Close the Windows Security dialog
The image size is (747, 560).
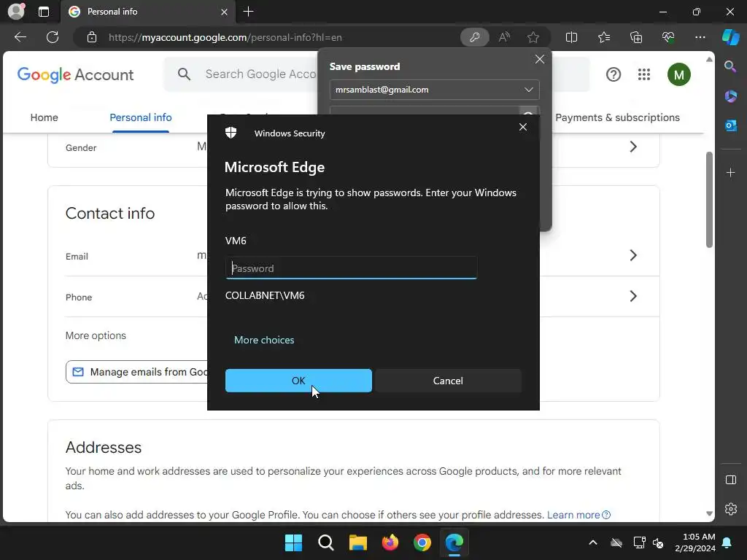coord(522,127)
